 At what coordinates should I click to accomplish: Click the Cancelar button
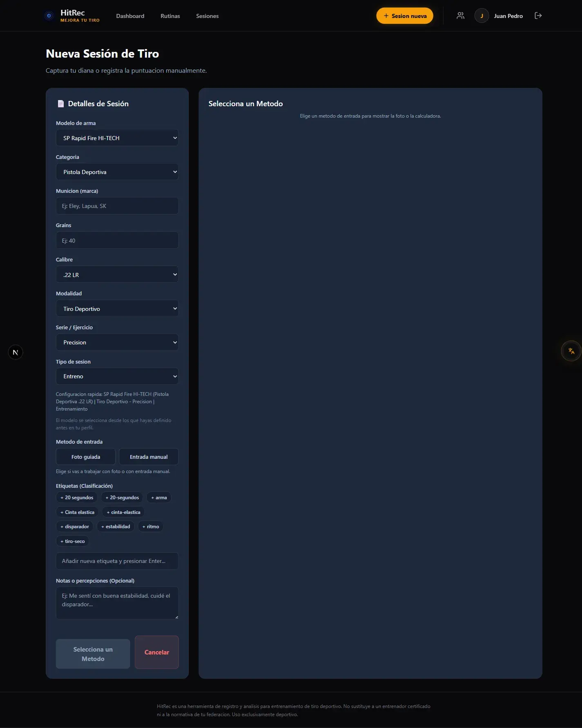point(157,652)
